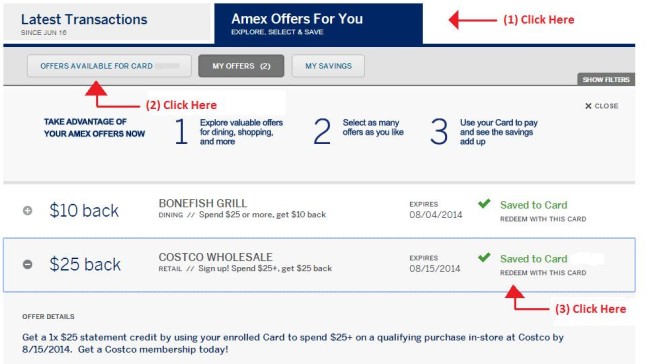Click the green checkmark for Costco Wholesale

(484, 257)
